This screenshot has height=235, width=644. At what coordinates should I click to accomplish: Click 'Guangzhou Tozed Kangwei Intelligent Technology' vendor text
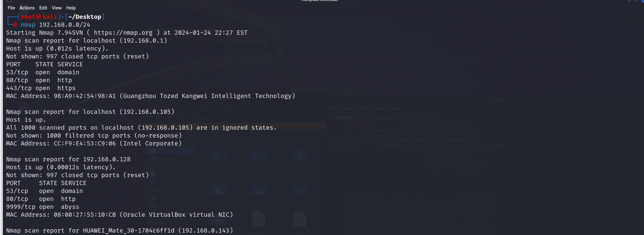click(207, 96)
